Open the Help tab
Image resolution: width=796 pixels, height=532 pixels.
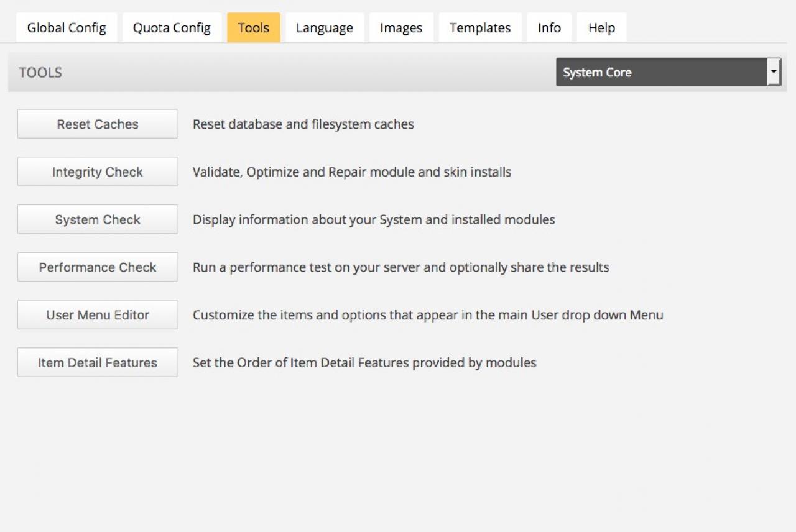tap(601, 28)
